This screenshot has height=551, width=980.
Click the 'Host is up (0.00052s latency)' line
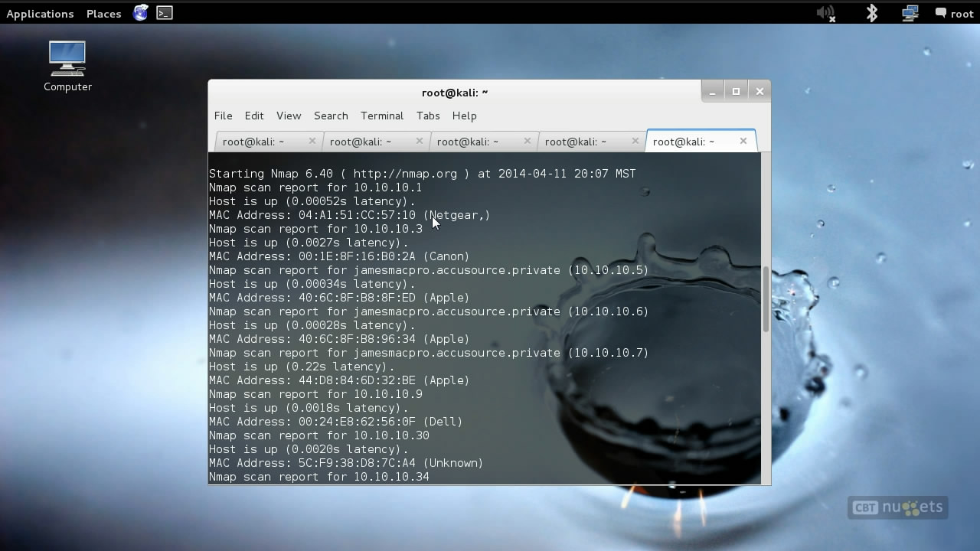(x=312, y=201)
